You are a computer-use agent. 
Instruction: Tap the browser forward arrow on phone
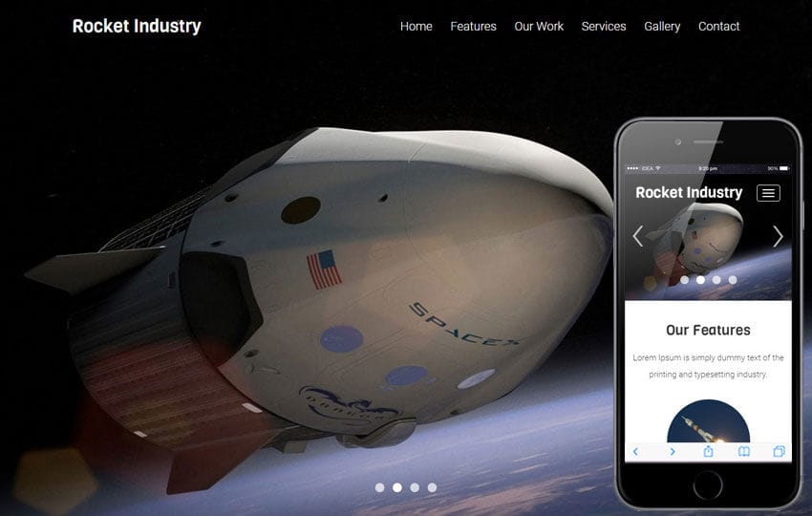click(x=673, y=452)
